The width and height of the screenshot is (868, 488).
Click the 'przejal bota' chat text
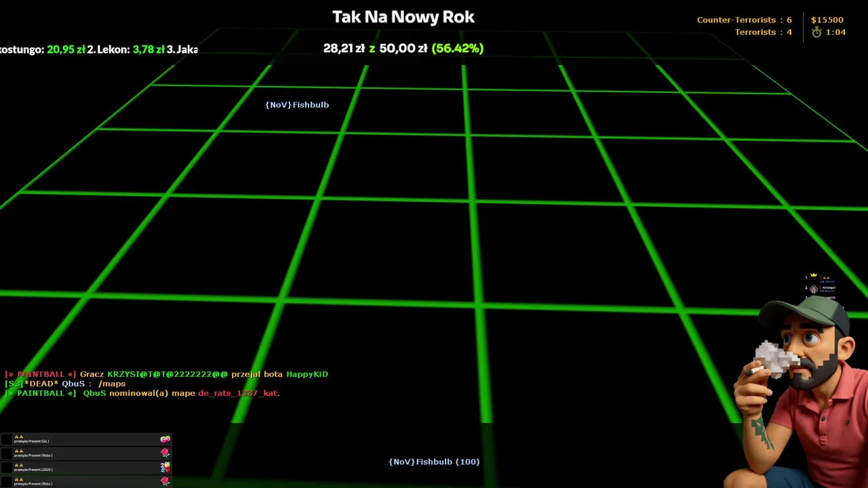tap(257, 374)
